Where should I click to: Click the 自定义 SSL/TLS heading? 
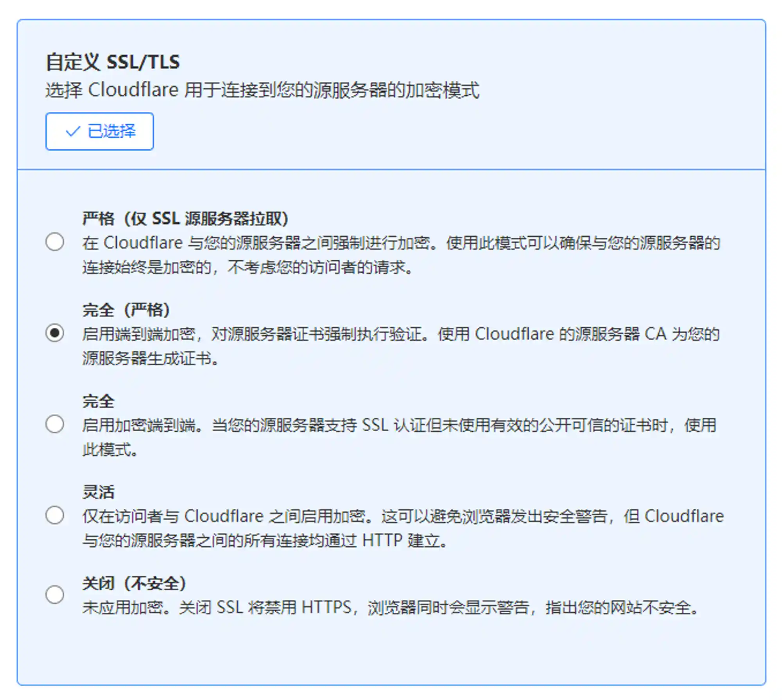pos(113,62)
